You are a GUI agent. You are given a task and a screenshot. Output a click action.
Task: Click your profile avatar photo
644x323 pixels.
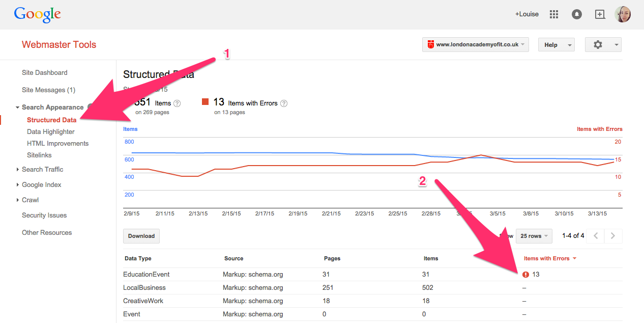tap(623, 14)
